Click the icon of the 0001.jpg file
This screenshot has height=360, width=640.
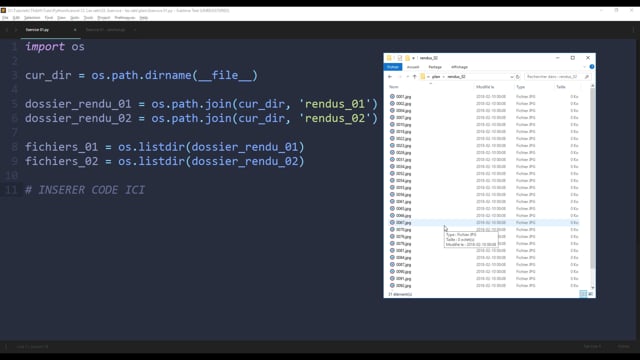click(x=392, y=97)
